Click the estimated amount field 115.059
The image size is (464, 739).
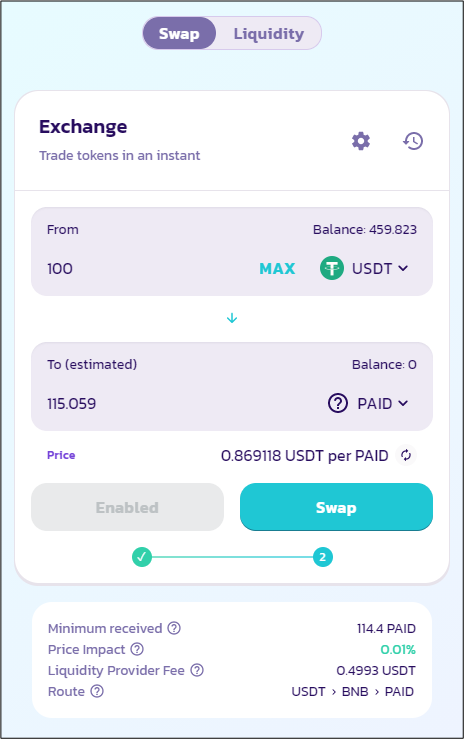tap(179, 403)
